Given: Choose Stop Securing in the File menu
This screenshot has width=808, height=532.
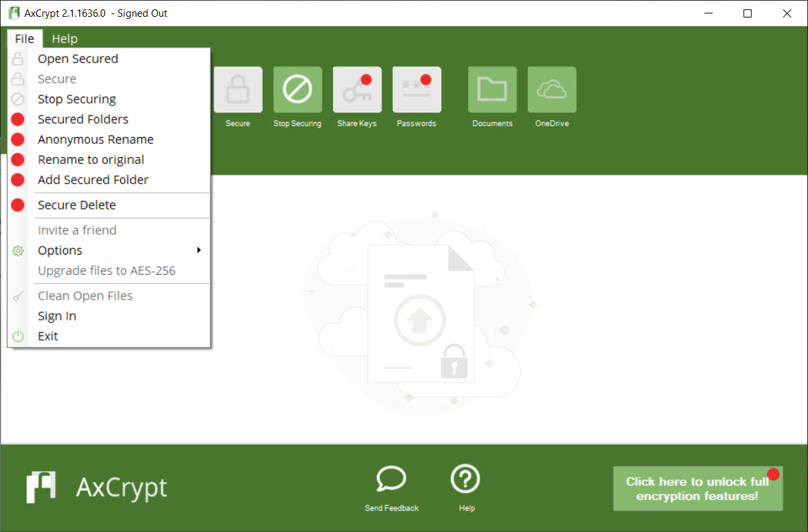Looking at the screenshot, I should (x=109, y=99).
